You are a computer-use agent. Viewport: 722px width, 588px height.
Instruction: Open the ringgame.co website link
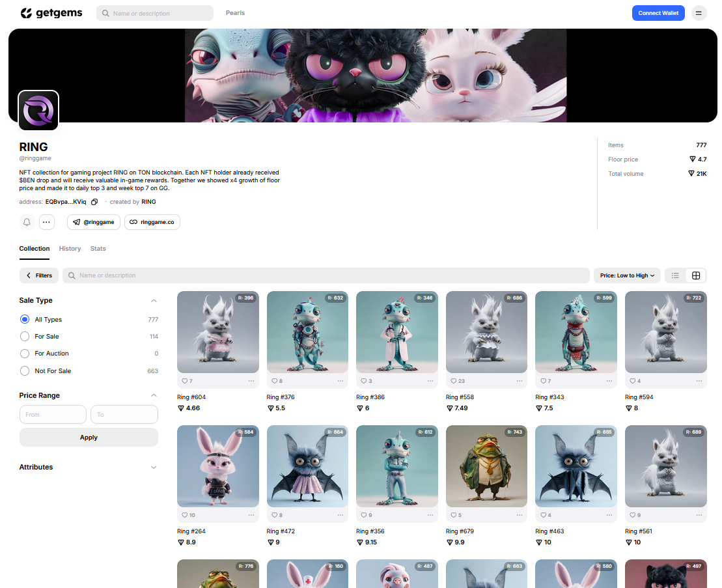coord(152,222)
